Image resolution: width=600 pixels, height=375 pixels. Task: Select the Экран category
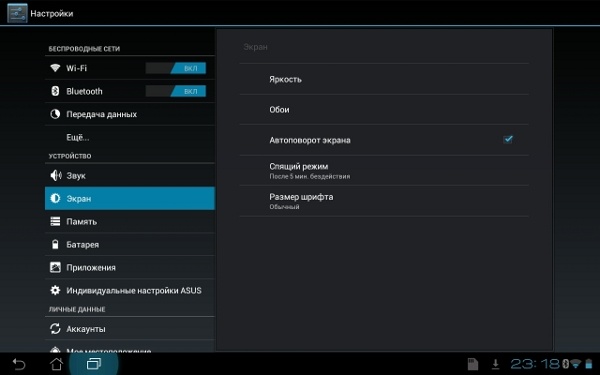130,198
